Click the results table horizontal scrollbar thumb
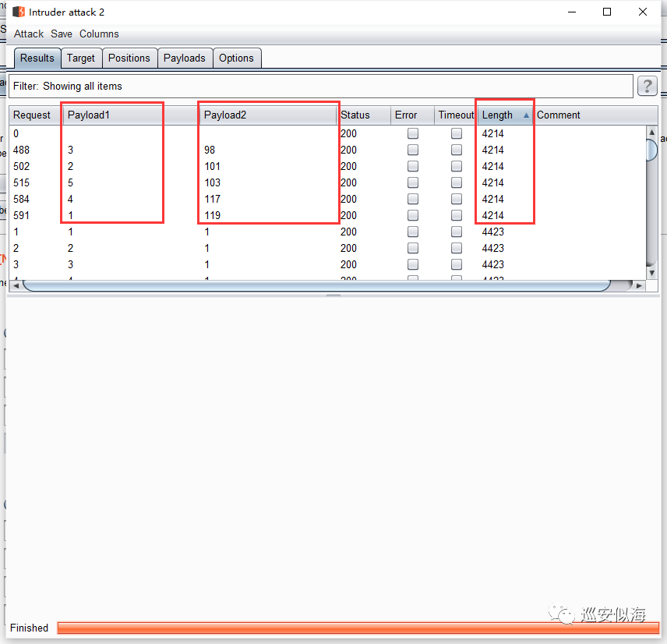 click(x=317, y=285)
